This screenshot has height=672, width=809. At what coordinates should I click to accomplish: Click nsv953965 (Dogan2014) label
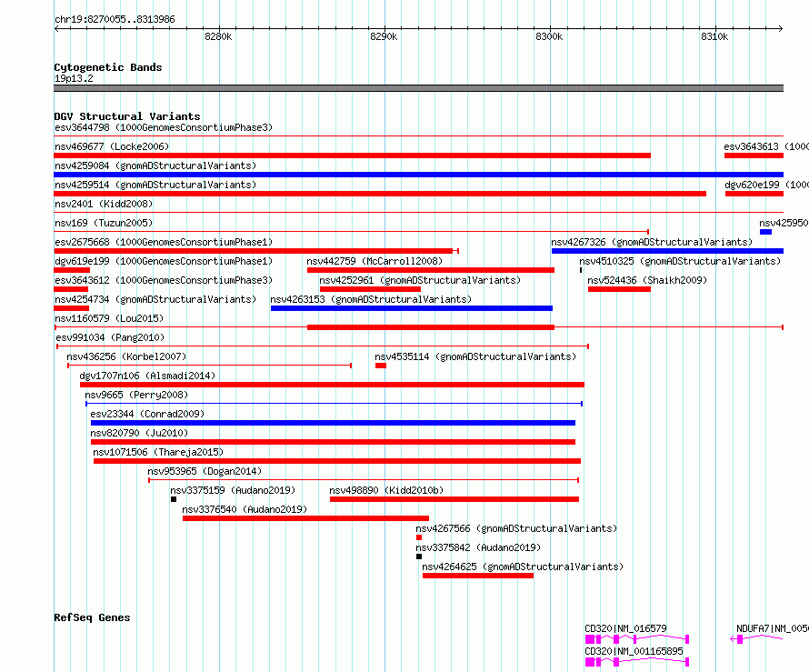tap(205, 471)
